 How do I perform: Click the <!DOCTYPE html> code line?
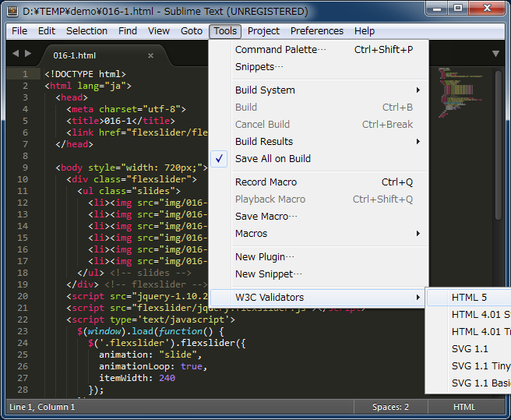tap(85, 74)
